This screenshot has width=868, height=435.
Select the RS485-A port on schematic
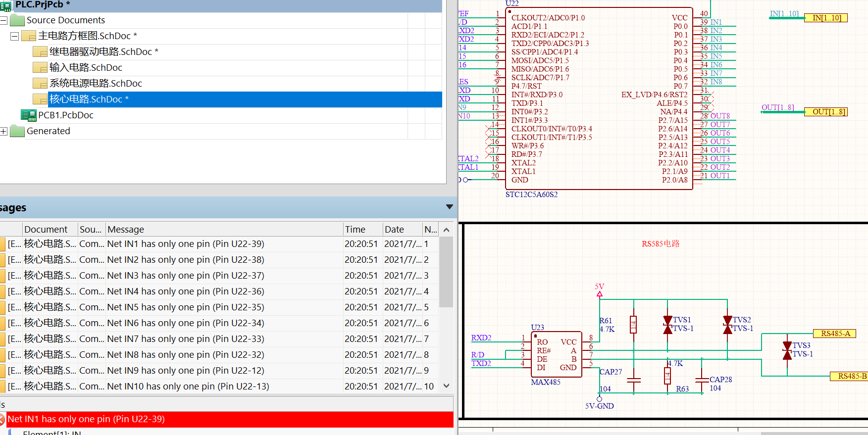click(x=835, y=334)
